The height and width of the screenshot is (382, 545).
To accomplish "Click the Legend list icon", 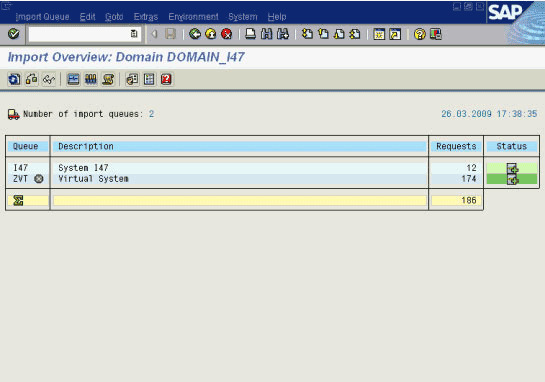I will click(x=149, y=79).
